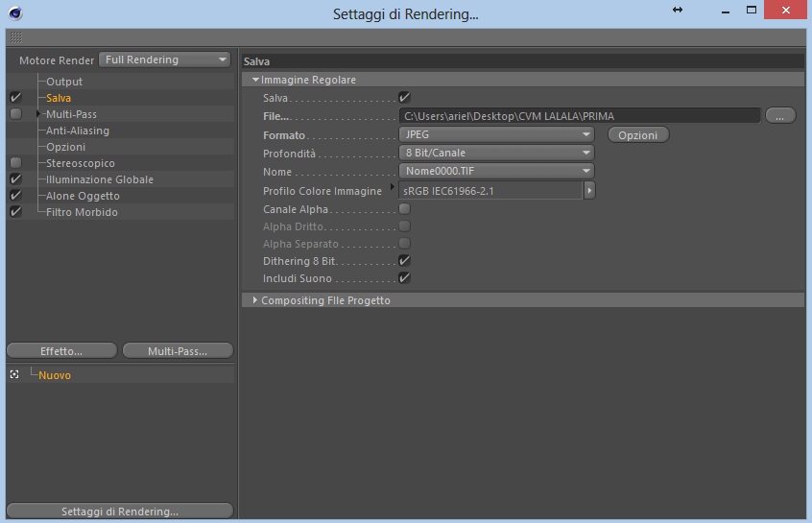Disable Dithering 8 Bit checkbox
Screen dimensions: 812x523
pyautogui.click(x=404, y=260)
